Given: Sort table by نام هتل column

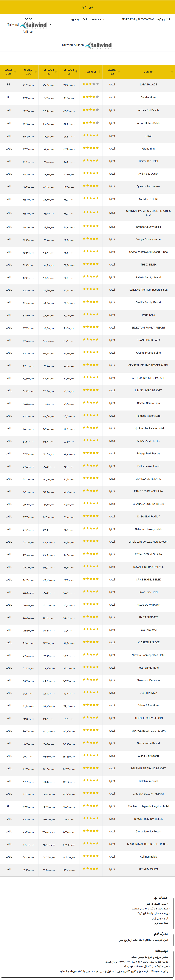Looking at the screenshot, I should coord(148,71).
